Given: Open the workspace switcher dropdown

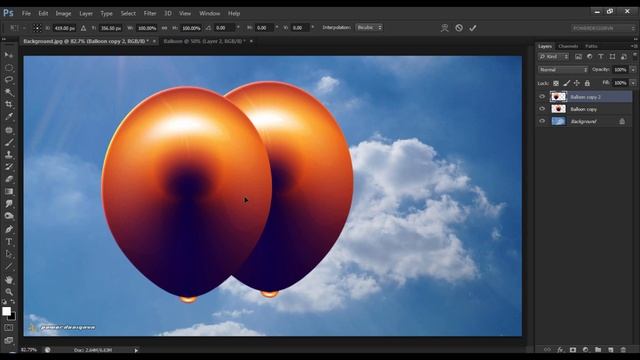Looking at the screenshot, I should click(x=603, y=28).
